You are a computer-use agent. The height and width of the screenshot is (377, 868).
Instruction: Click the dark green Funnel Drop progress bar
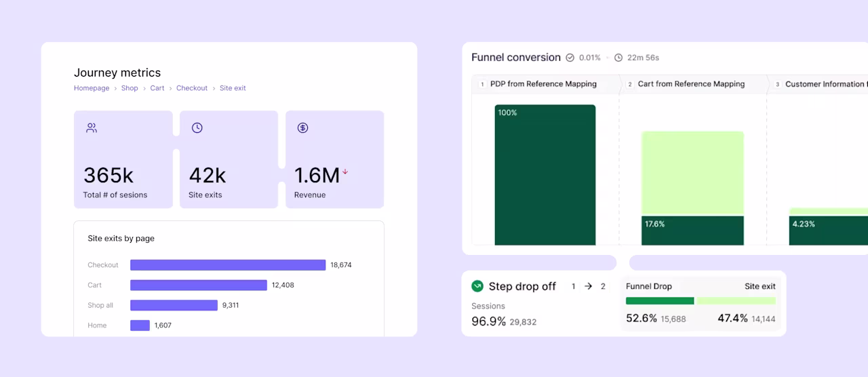(x=660, y=300)
